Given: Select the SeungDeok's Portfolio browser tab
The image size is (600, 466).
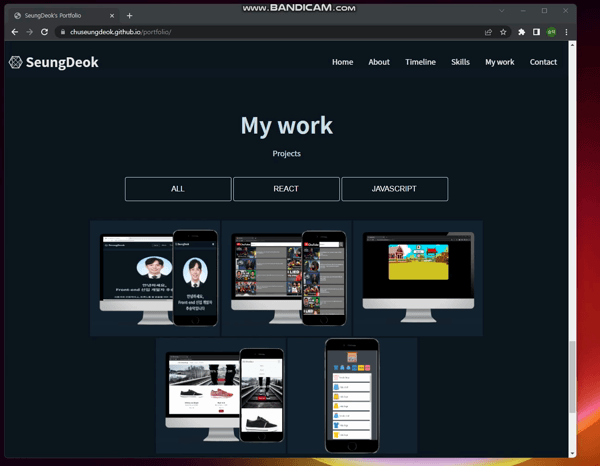Looking at the screenshot, I should tap(64, 16).
